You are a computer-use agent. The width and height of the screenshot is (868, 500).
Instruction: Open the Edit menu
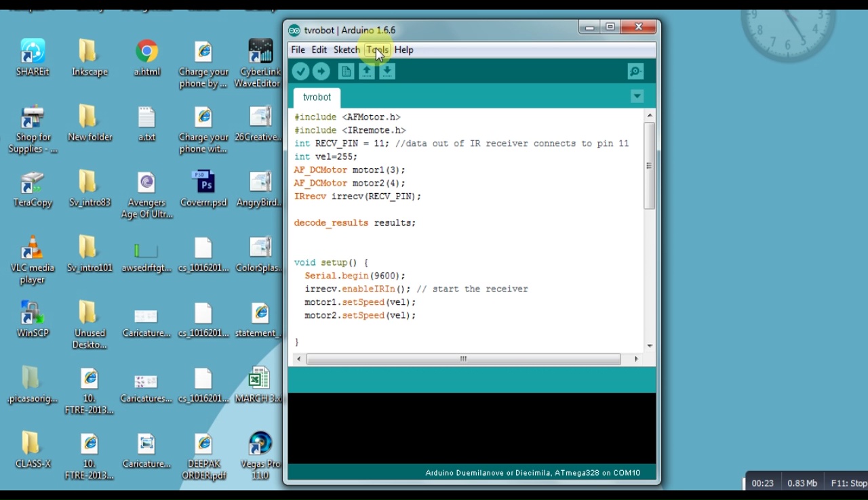pyautogui.click(x=319, y=49)
